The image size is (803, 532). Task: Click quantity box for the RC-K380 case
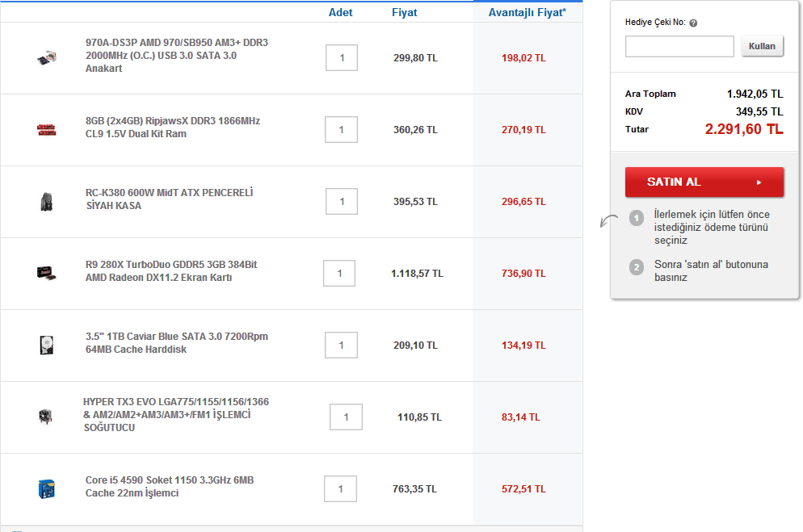click(x=343, y=201)
